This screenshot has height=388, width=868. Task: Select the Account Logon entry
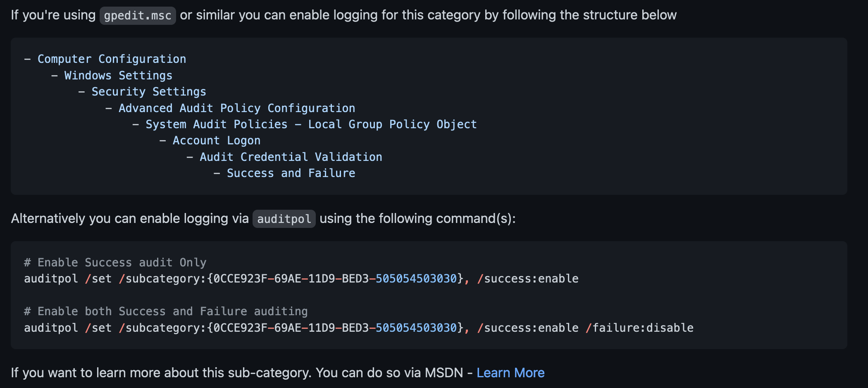[217, 141]
